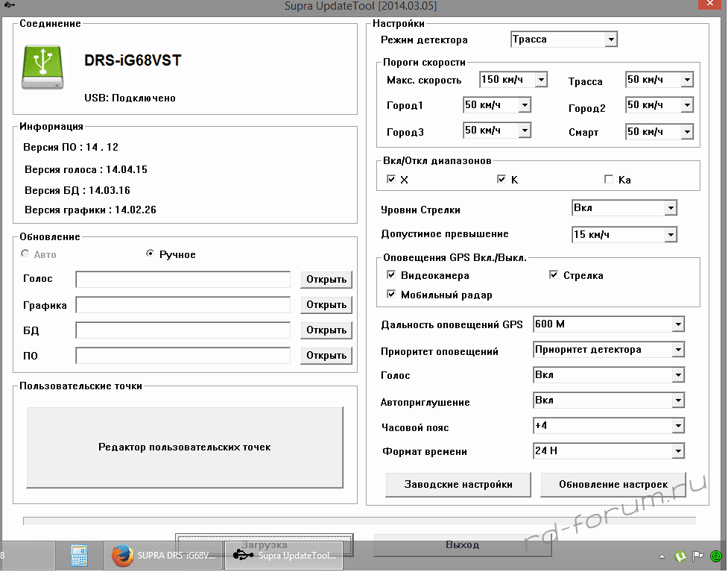Image resolution: width=728 pixels, height=572 pixels.
Task: Click the Голос file path field
Action: tap(183, 279)
